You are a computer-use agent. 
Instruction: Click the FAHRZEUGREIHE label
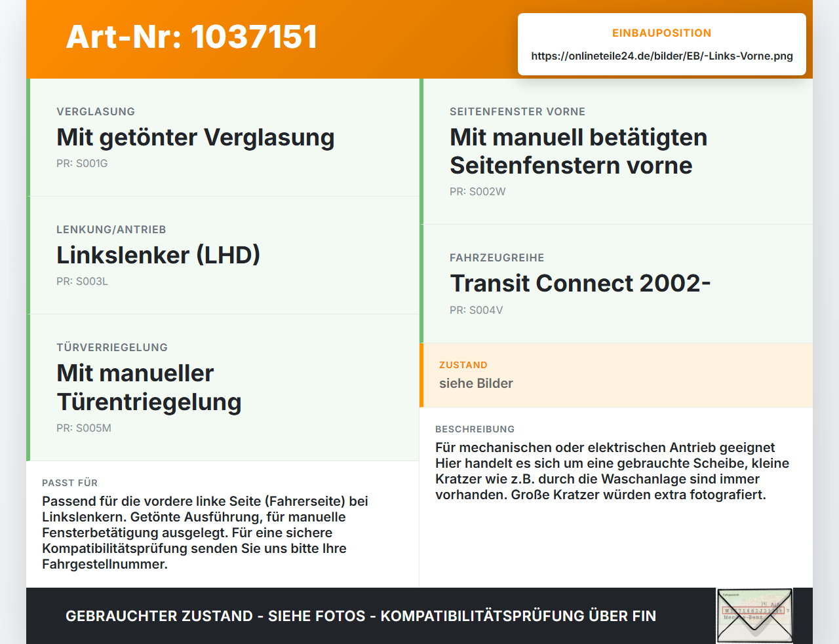tap(497, 257)
